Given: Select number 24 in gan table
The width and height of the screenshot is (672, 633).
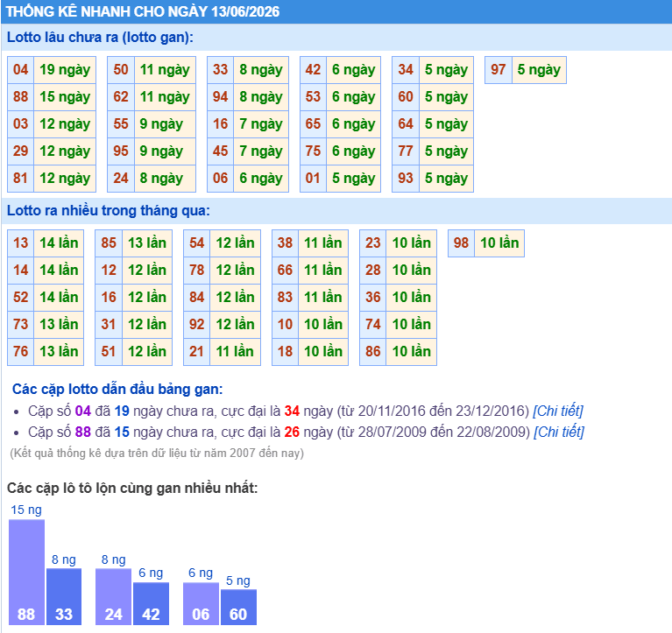Looking at the screenshot, I should click(x=121, y=178).
